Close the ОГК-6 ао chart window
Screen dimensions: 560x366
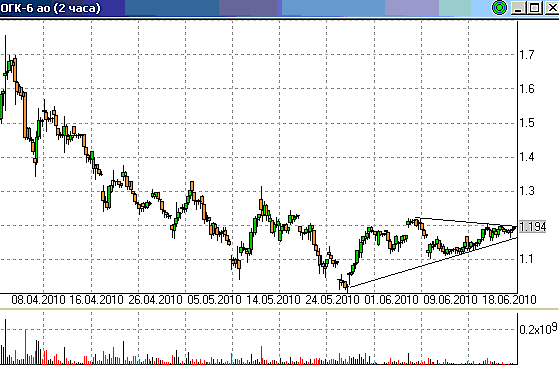552,8
